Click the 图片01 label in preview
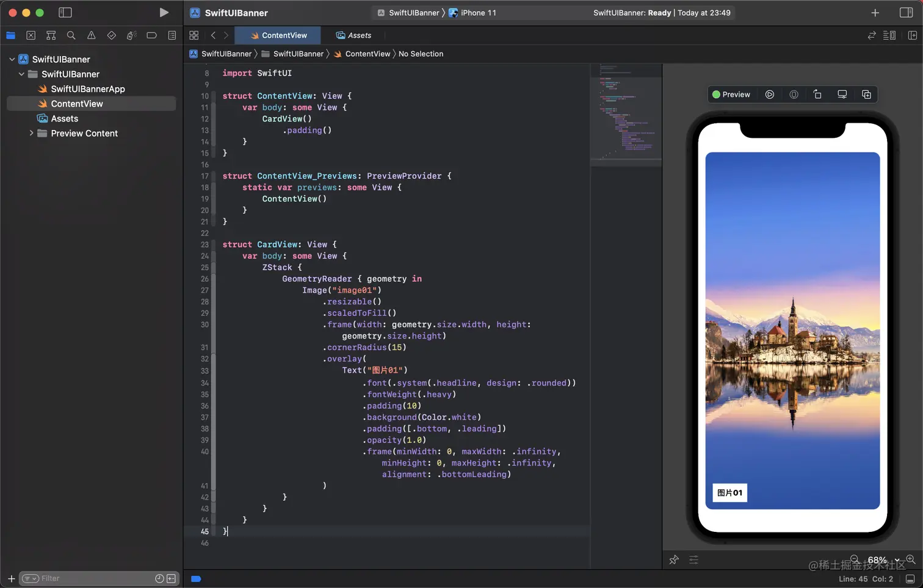This screenshot has height=588, width=923. (730, 493)
